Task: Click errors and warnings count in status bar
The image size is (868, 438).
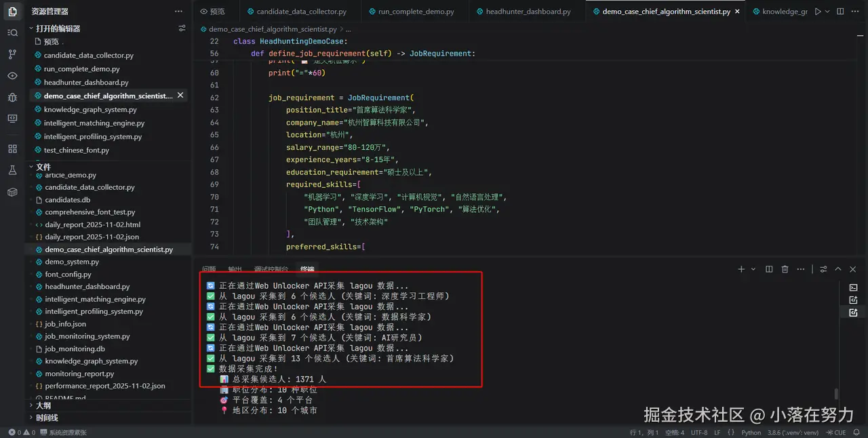Action: click(22, 433)
